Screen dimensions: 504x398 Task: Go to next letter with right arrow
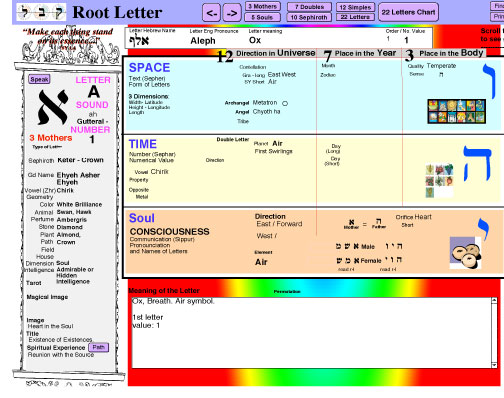[231, 13]
